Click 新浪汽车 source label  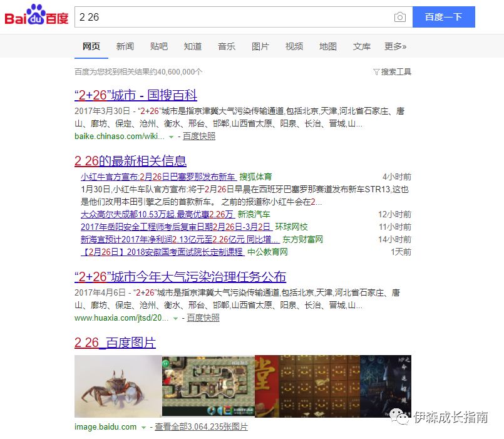pyautogui.click(x=254, y=214)
